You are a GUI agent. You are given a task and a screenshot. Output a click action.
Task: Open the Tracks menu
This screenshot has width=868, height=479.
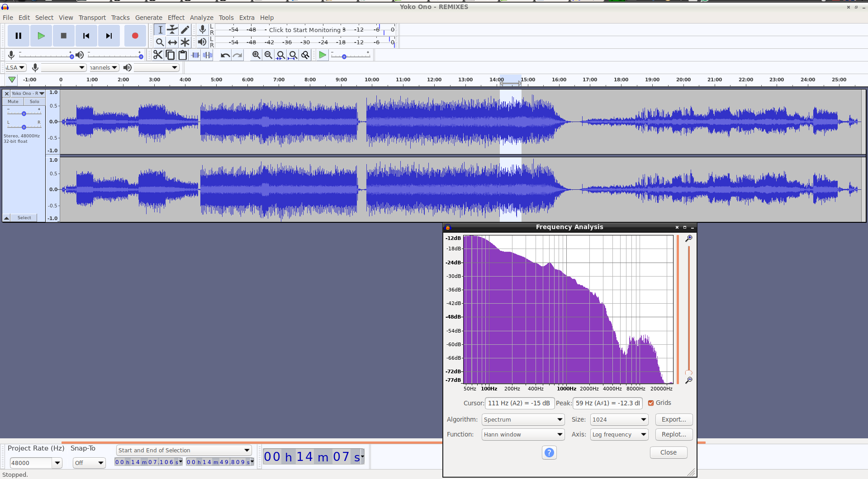120,18
